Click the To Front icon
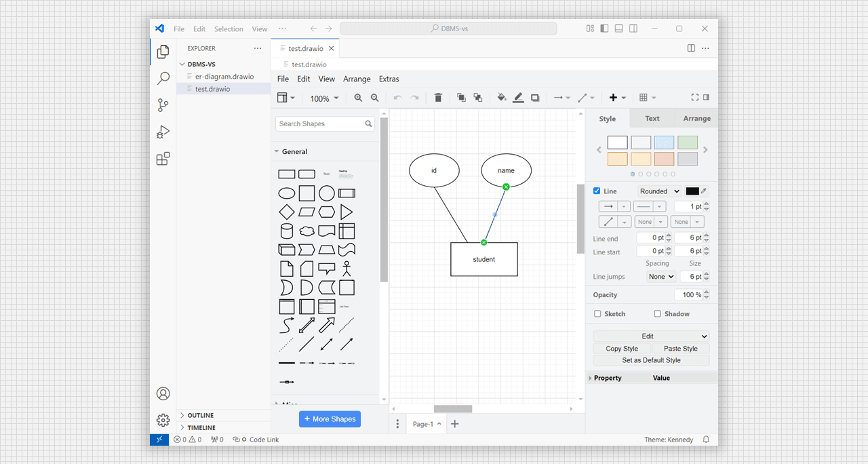 [x=461, y=98]
